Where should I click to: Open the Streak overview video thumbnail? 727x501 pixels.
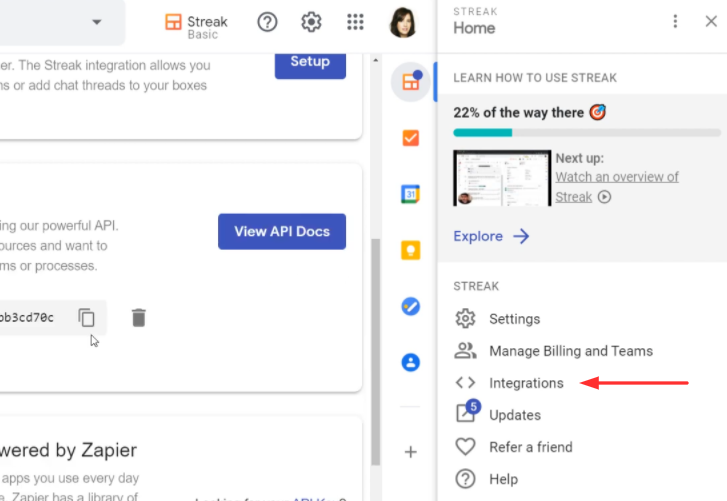click(502, 178)
